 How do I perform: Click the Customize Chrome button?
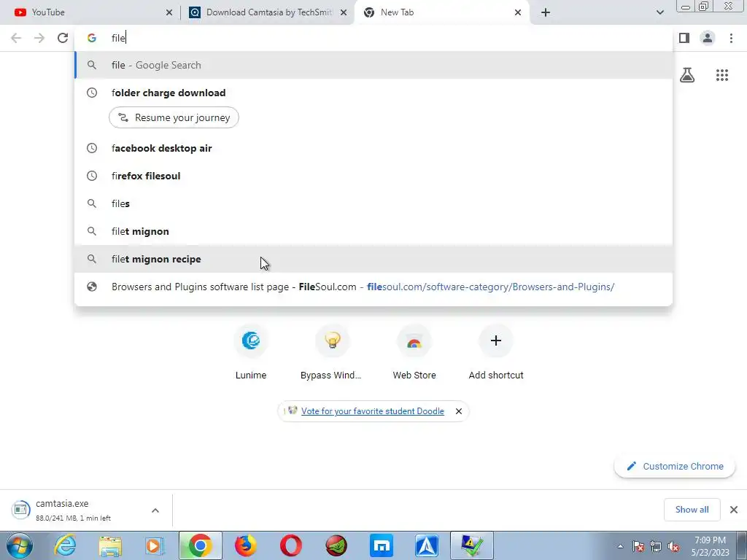pyautogui.click(x=675, y=466)
